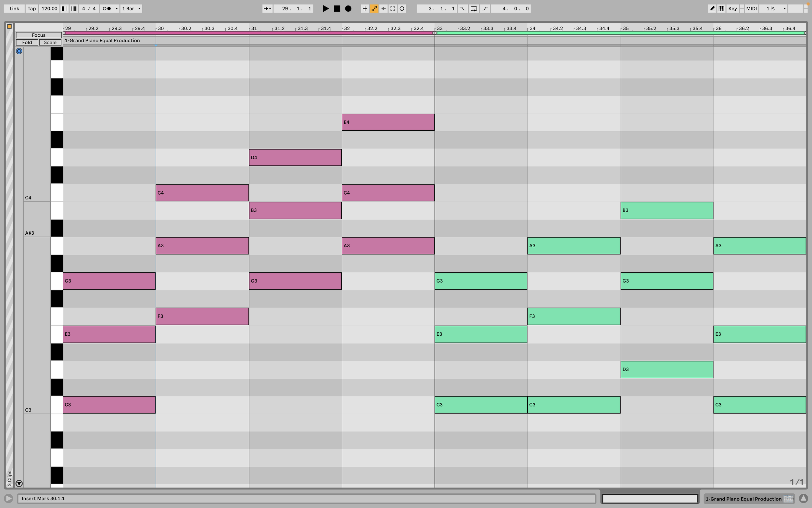The height and width of the screenshot is (508, 812).
Task: Enable Fold in the piano roll
Action: point(27,42)
